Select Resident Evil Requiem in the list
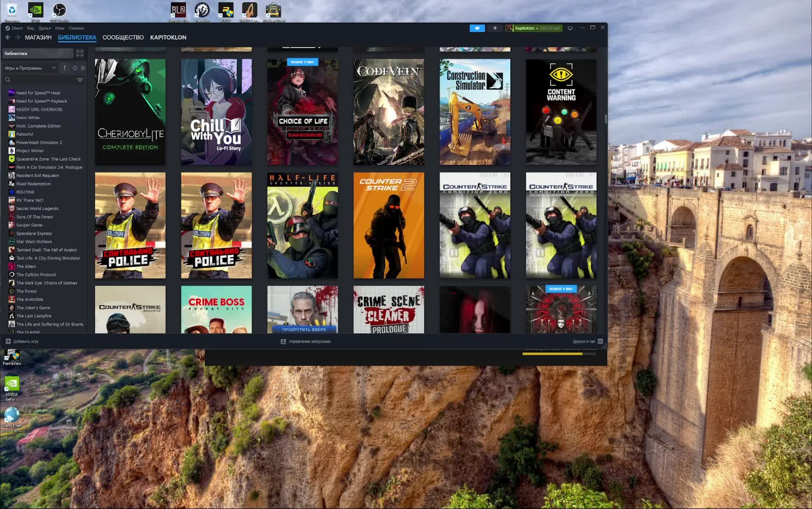Screen dimensions: 812x509 pos(45,175)
